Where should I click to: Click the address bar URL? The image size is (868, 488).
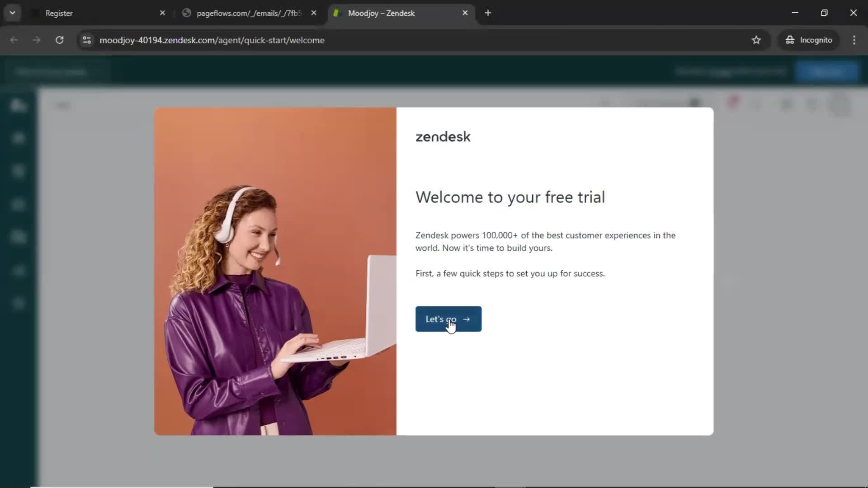pyautogui.click(x=212, y=40)
